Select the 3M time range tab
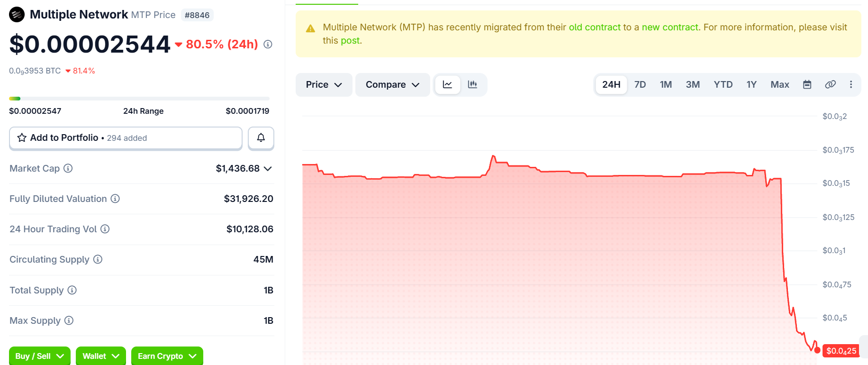 [x=693, y=85]
